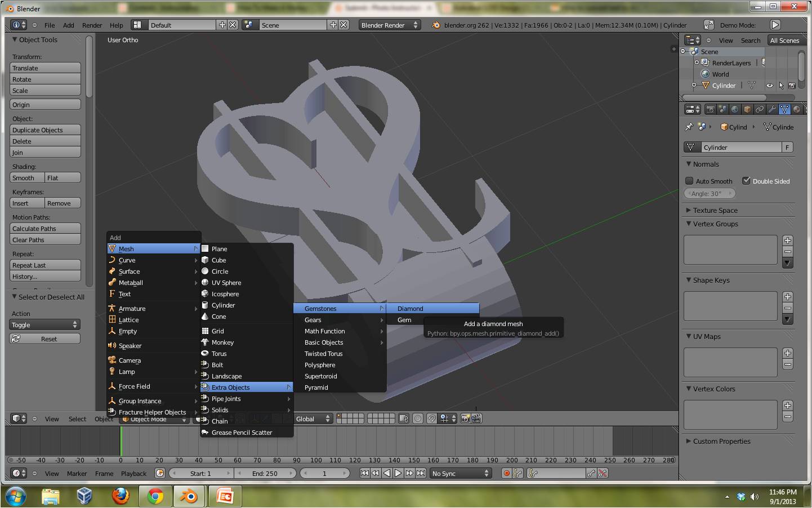The height and width of the screenshot is (508, 812).
Task: Open Firefox from the Windows taskbar
Action: click(x=121, y=496)
